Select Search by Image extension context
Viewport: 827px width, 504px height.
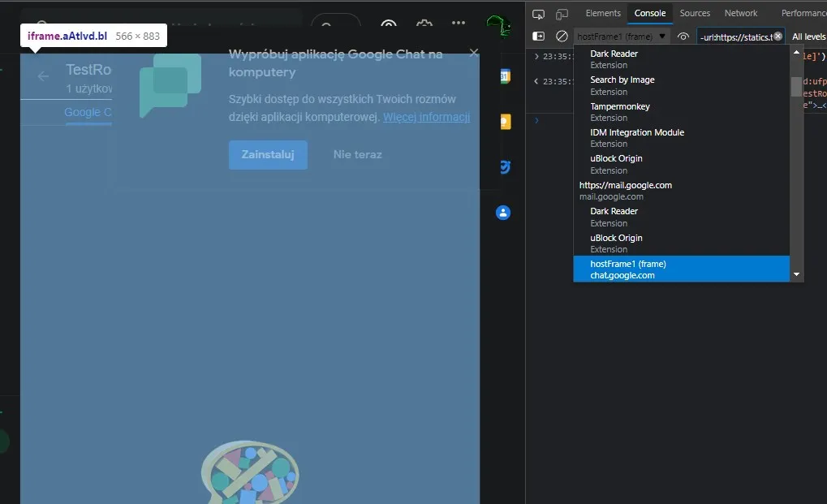pos(682,85)
